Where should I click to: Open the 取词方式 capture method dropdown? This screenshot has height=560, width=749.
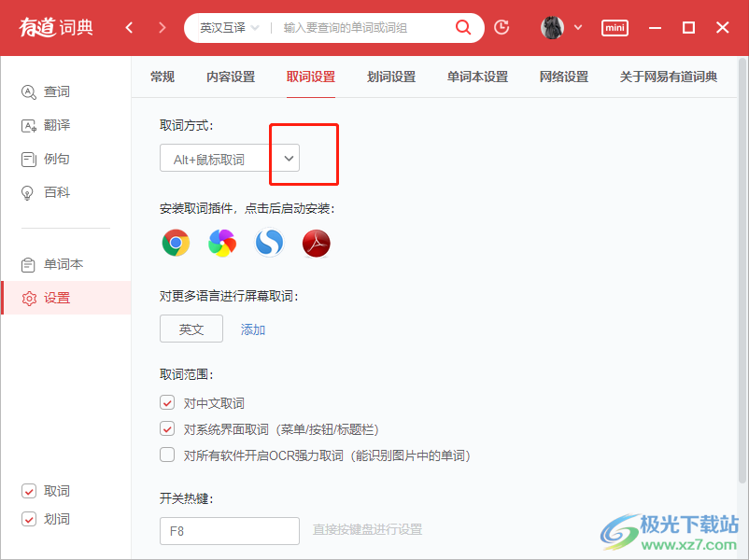(x=287, y=158)
